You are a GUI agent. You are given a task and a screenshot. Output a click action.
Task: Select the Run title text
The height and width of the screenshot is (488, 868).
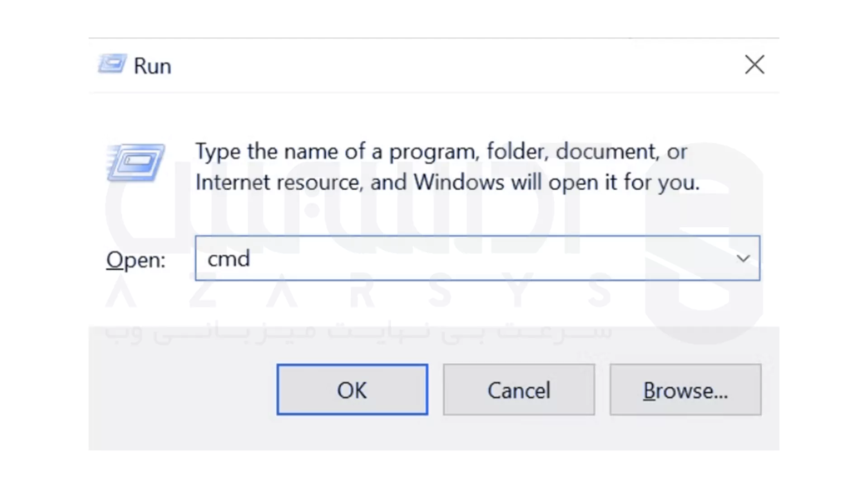(152, 66)
